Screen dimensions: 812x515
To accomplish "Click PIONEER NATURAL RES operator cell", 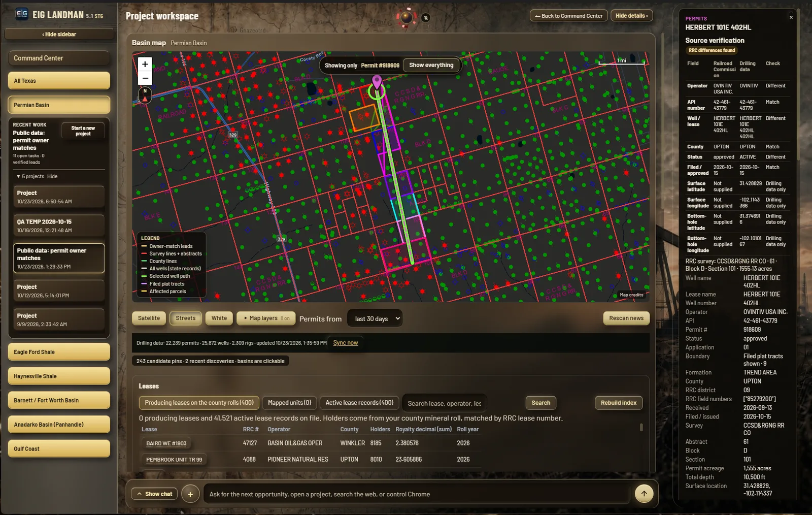I will [x=298, y=459].
